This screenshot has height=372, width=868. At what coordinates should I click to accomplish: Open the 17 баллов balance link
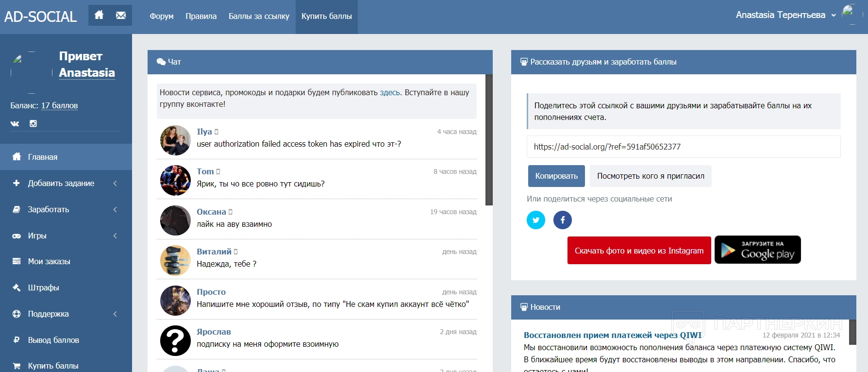pyautogui.click(x=59, y=105)
